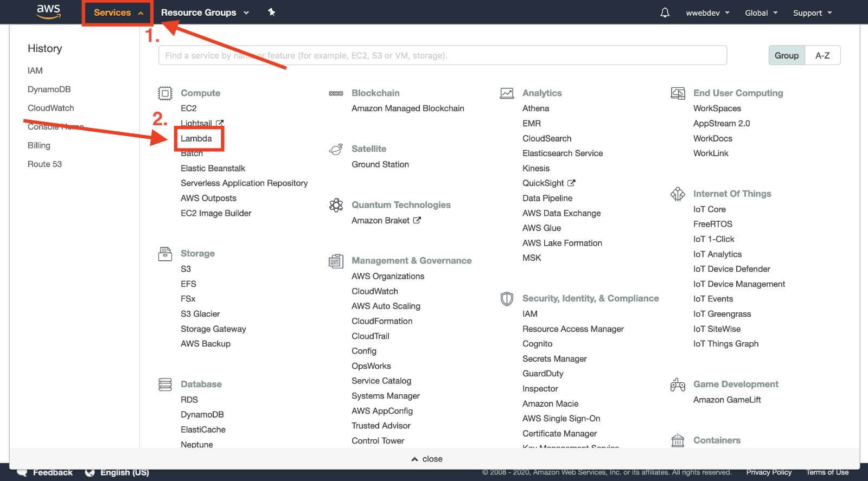Click external link icon beside Lightsail

pos(219,123)
